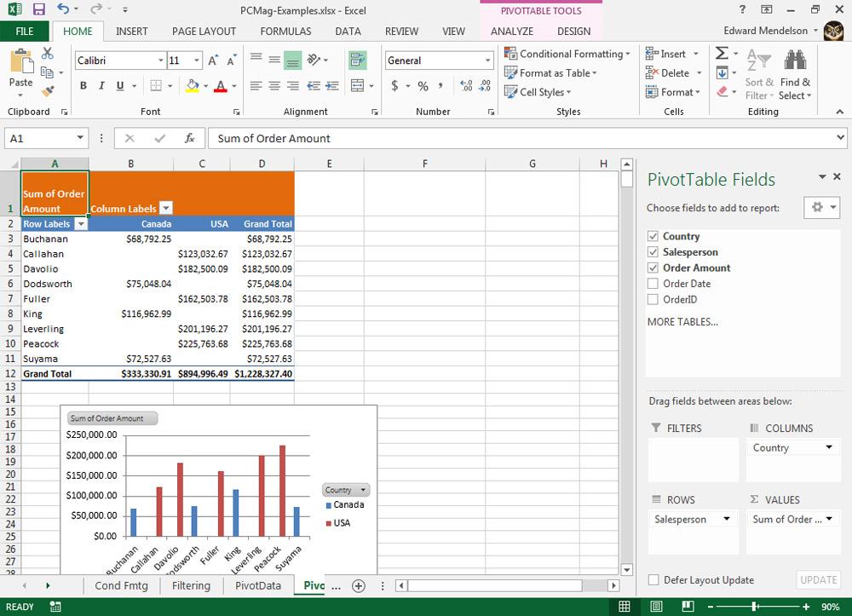Click the Save icon in Quick Access
The image size is (852, 616).
pyautogui.click(x=38, y=9)
